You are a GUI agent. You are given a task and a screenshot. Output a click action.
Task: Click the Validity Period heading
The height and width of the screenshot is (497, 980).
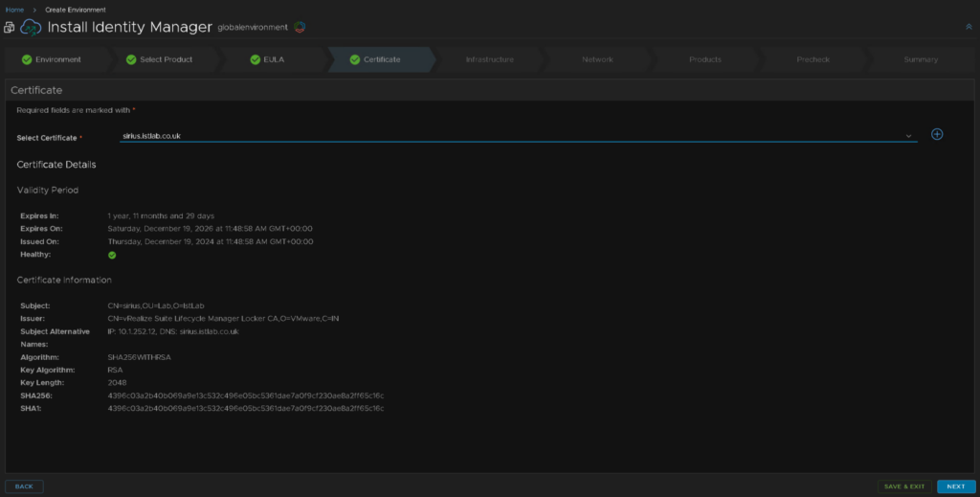[48, 190]
